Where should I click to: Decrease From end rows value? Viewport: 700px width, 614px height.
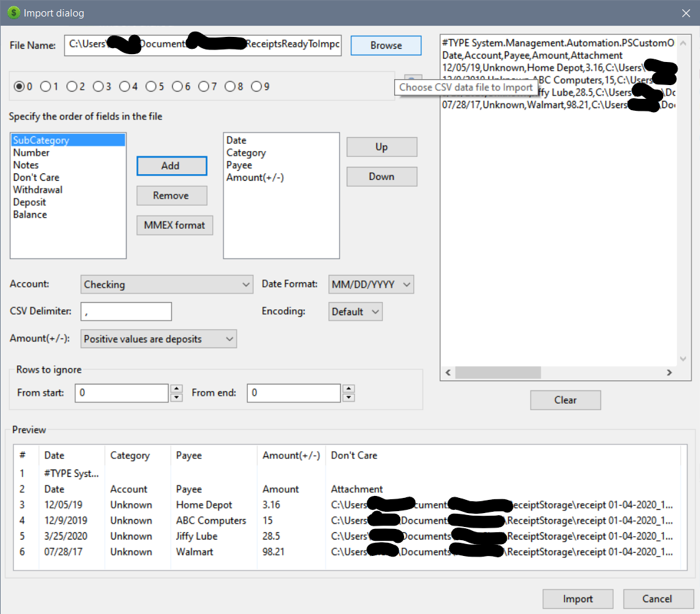[349, 398]
